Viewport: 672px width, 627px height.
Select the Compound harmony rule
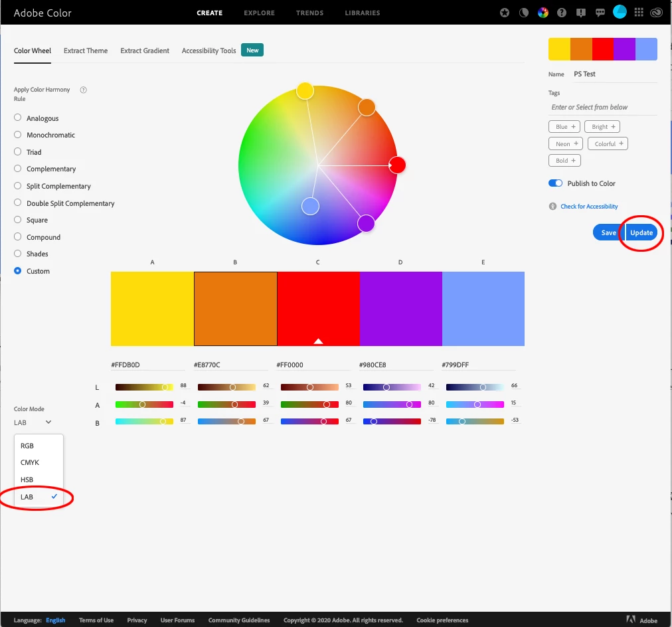(17, 236)
